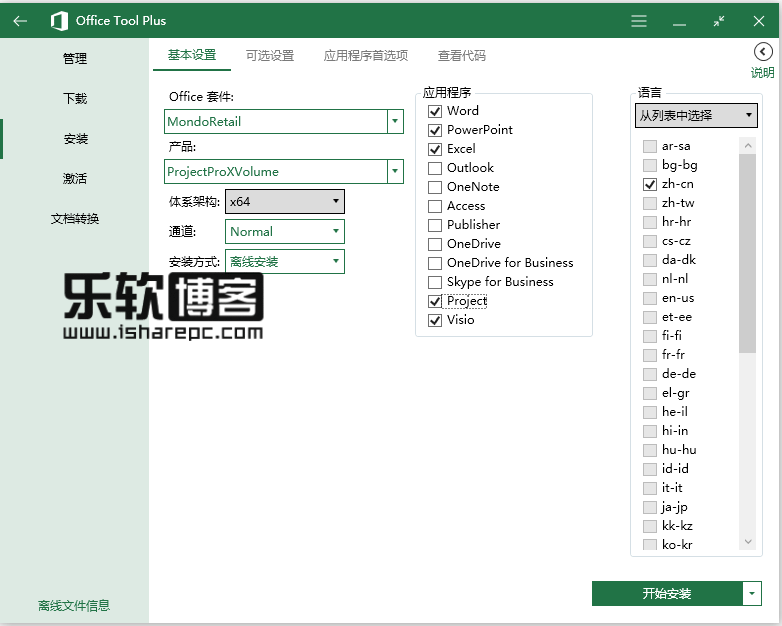
Task: Click the language list scroll-up arrow
Action: [x=748, y=146]
